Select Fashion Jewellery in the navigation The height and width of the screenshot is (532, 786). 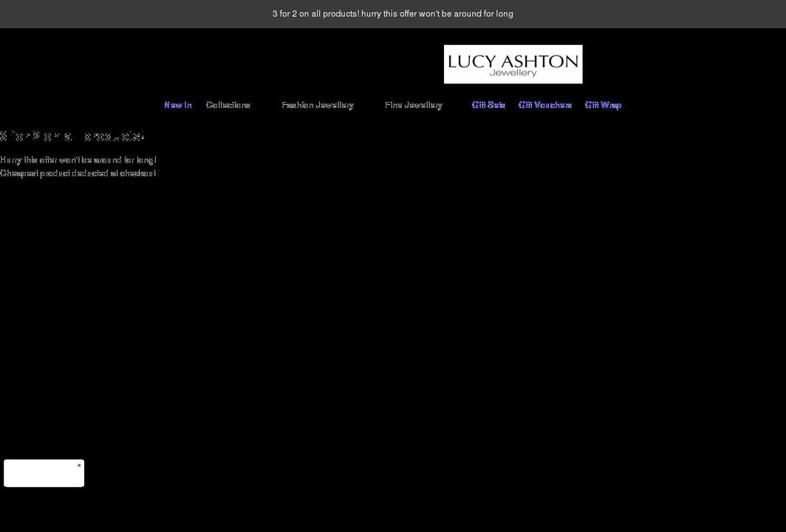click(x=318, y=105)
